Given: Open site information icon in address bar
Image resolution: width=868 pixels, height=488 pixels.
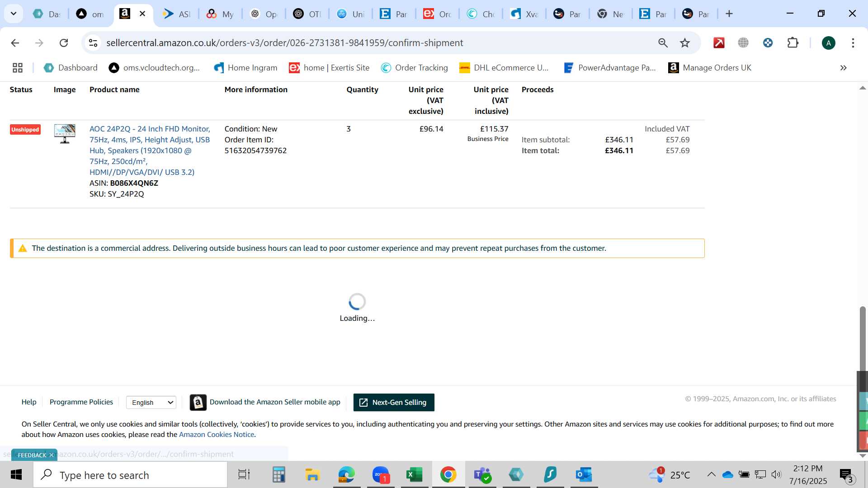Looking at the screenshot, I should (x=93, y=43).
